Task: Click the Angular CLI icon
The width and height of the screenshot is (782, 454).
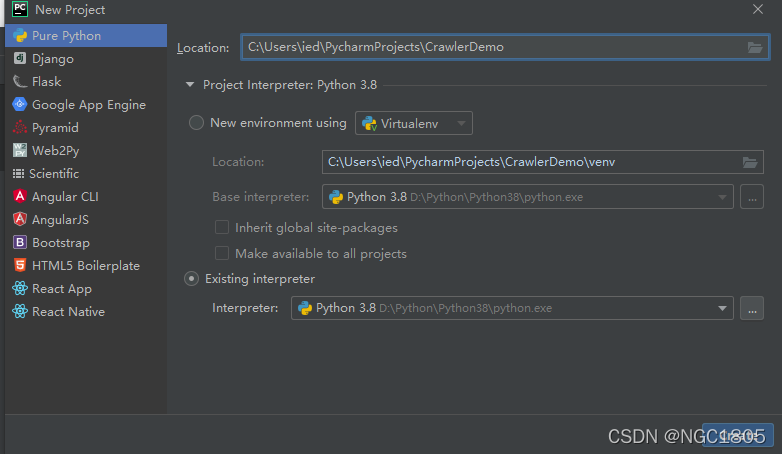Action: point(19,196)
